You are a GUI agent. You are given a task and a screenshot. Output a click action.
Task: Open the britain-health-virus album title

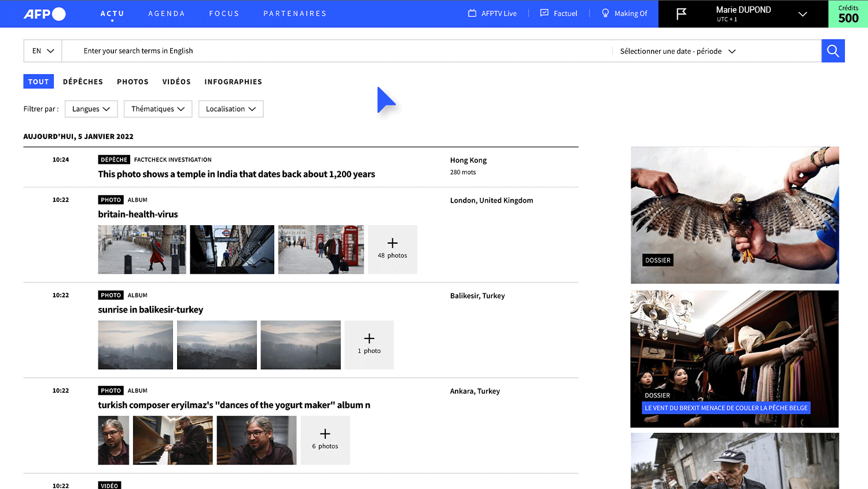click(138, 214)
